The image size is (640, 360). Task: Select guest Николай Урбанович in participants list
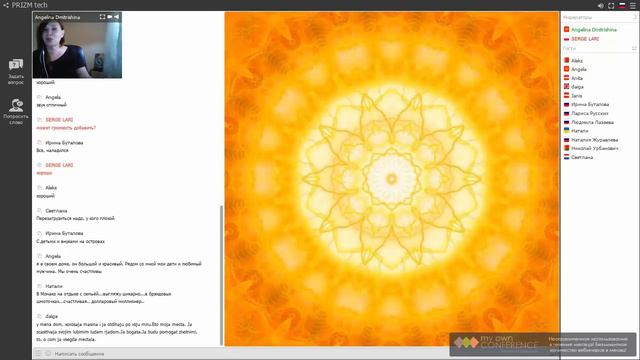pos(594,149)
